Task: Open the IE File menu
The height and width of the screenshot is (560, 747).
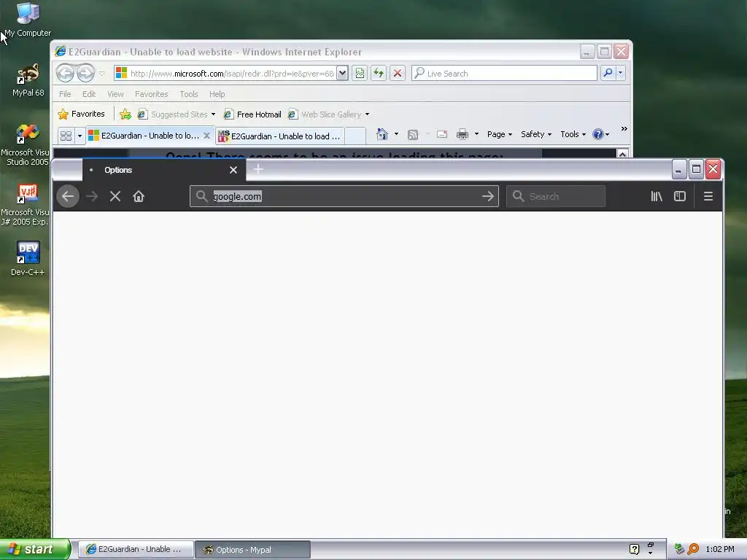Action: 65,94
